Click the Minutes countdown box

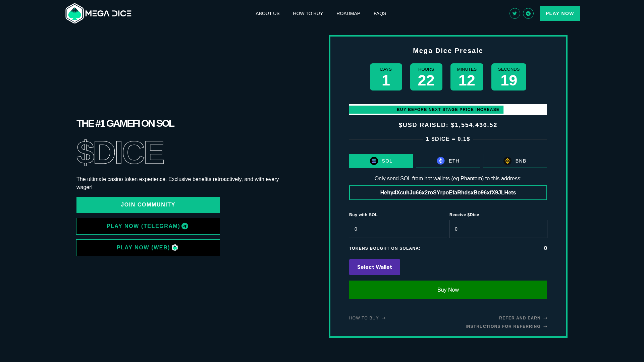pyautogui.click(x=467, y=77)
